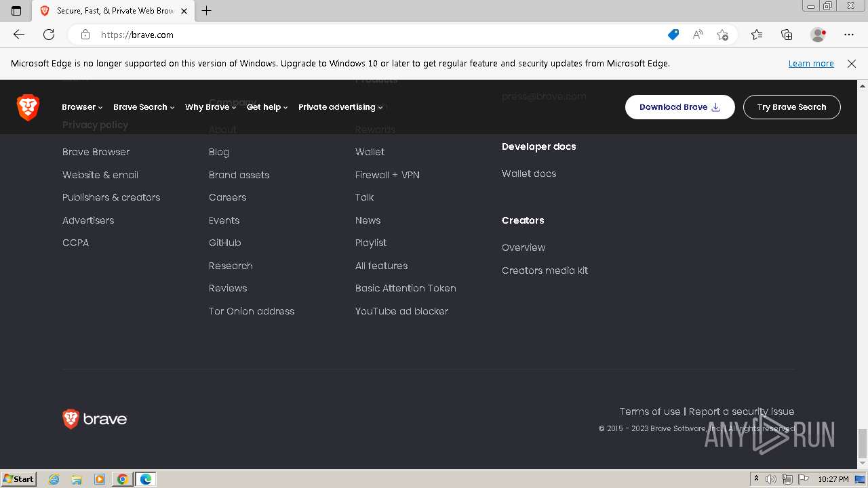This screenshot has height=488, width=868.
Task: Open Website & email privacy link
Action: pyautogui.click(x=100, y=175)
